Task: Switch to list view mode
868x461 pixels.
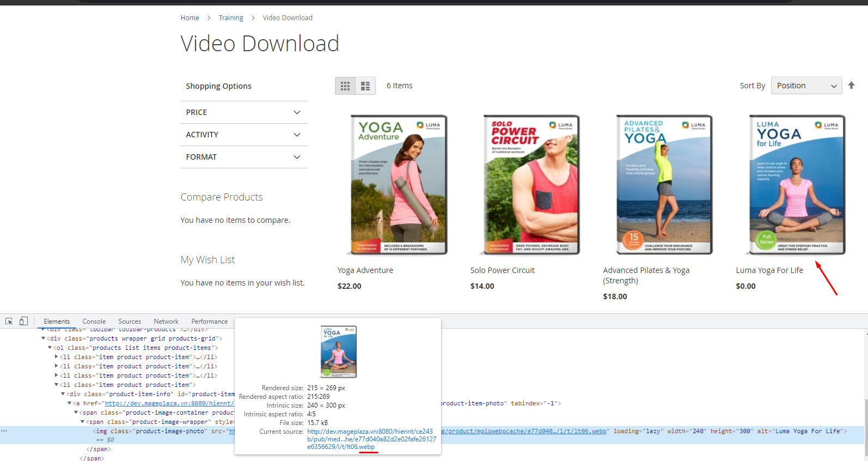Action: [365, 86]
